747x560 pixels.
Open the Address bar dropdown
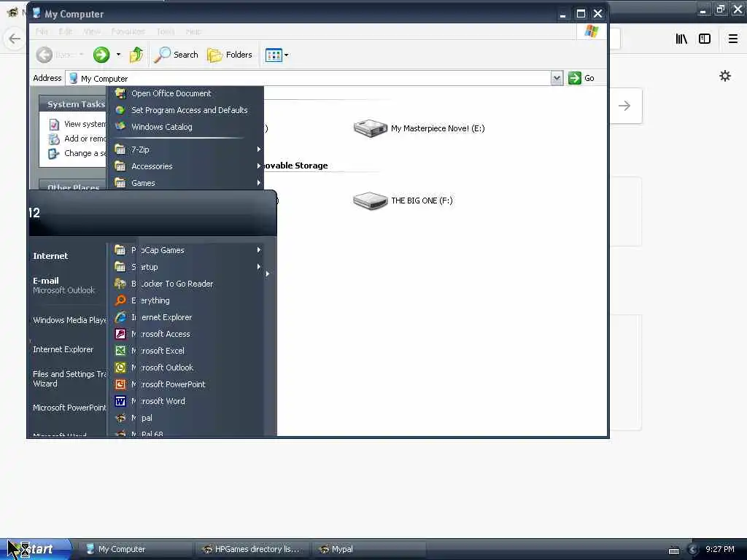pyautogui.click(x=557, y=78)
